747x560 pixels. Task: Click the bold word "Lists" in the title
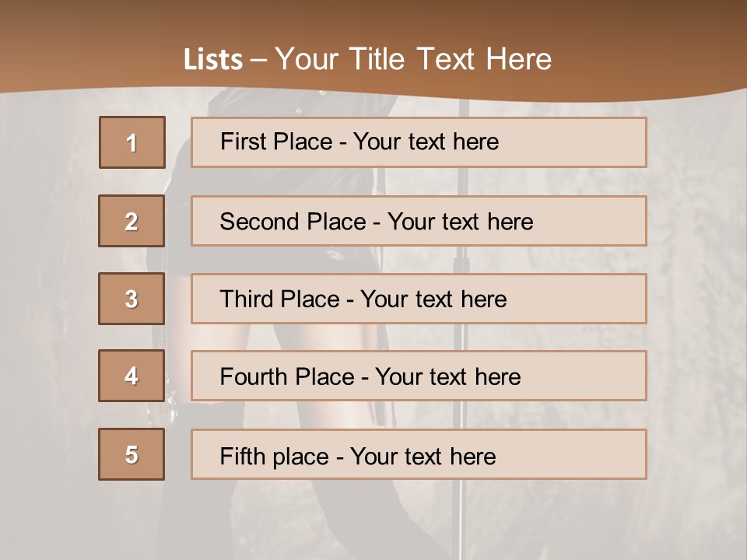(213, 60)
